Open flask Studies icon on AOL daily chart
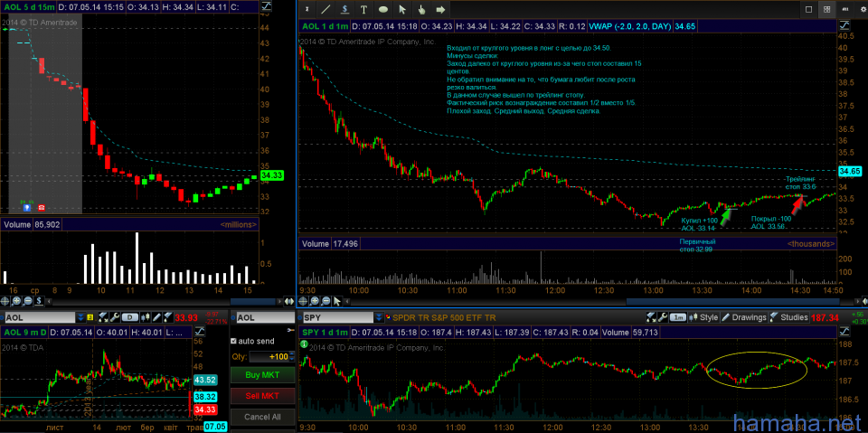 [x=168, y=317]
